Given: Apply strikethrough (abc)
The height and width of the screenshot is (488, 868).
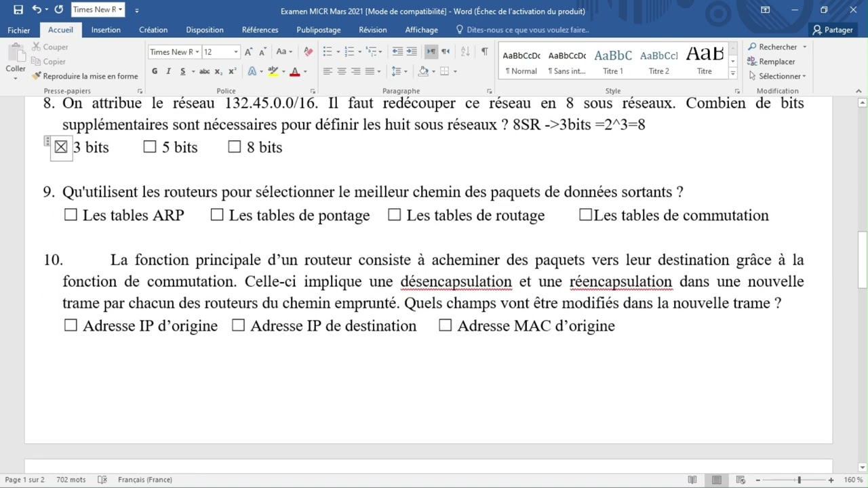Looking at the screenshot, I should pos(205,71).
